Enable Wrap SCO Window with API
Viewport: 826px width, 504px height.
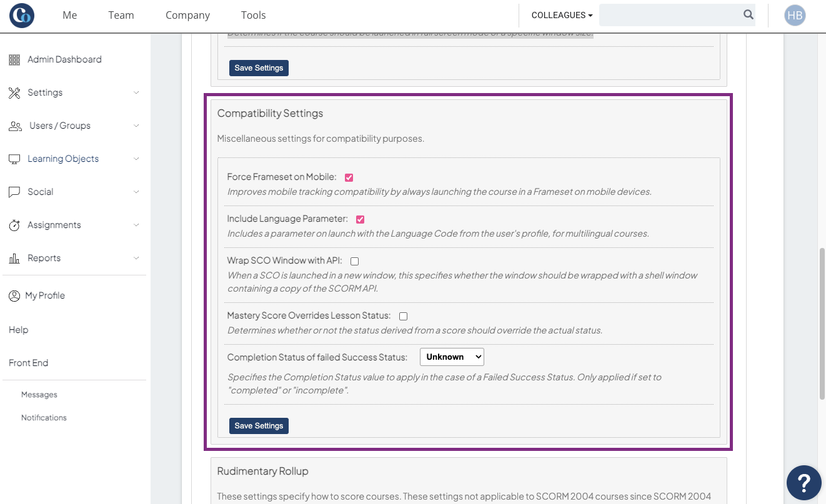click(x=354, y=261)
